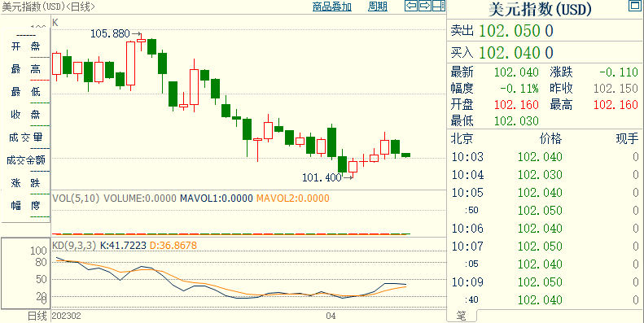Select 最高 in the left data list

25,69
